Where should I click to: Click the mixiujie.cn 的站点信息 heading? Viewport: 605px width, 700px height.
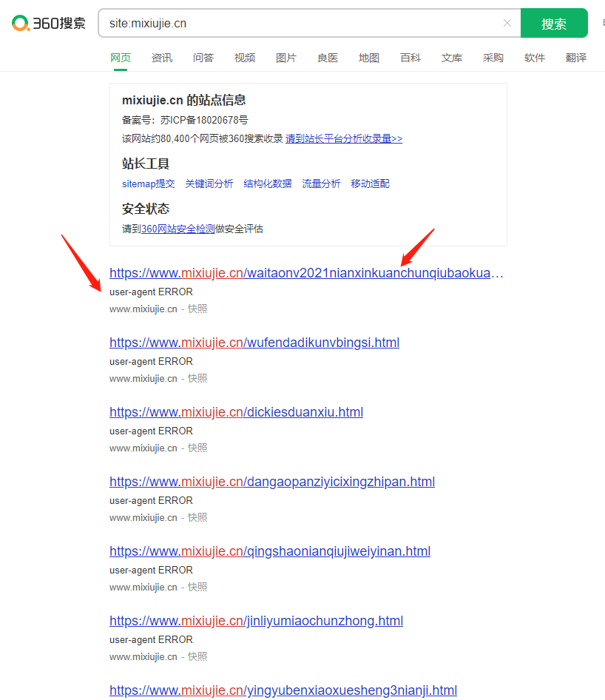click(x=184, y=100)
